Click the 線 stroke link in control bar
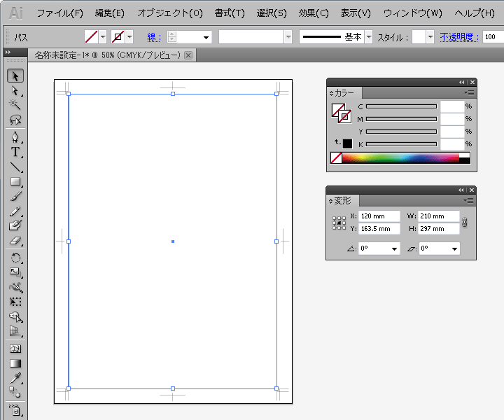The image size is (504, 420). (153, 37)
